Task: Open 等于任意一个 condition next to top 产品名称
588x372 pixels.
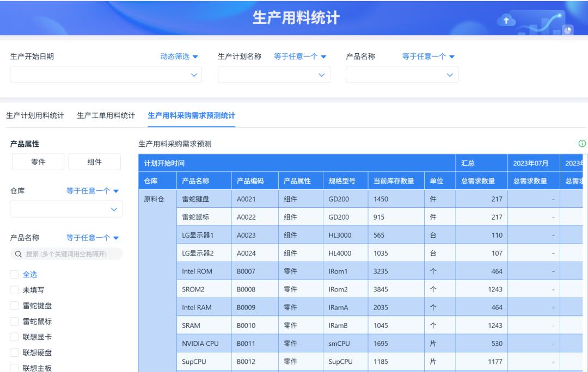Action: (428, 57)
